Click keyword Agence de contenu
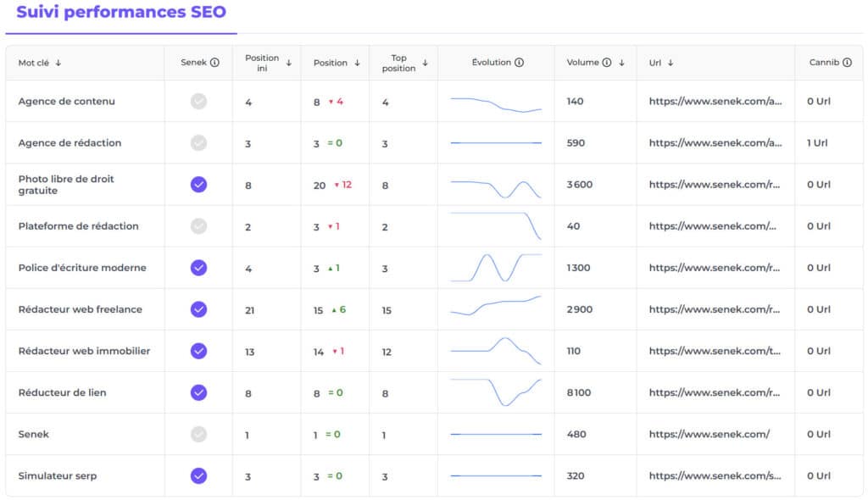 [66, 102]
